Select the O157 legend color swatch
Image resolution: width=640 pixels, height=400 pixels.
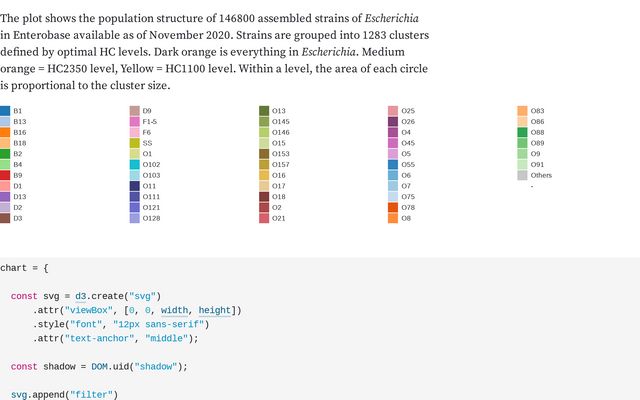(x=264, y=164)
